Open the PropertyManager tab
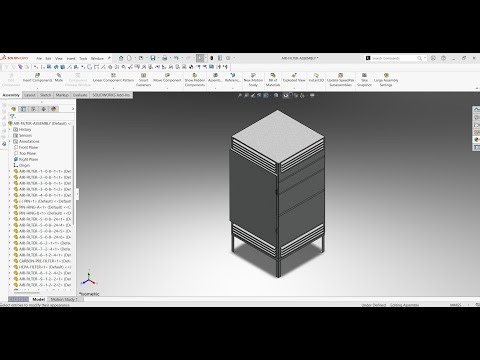This screenshot has height=360, width=480. [23, 109]
